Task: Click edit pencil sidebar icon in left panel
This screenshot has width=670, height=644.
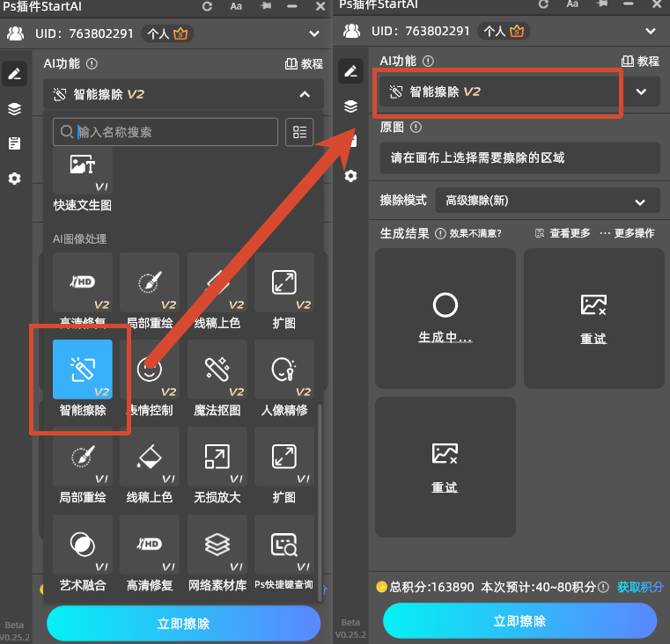Action: (x=15, y=74)
